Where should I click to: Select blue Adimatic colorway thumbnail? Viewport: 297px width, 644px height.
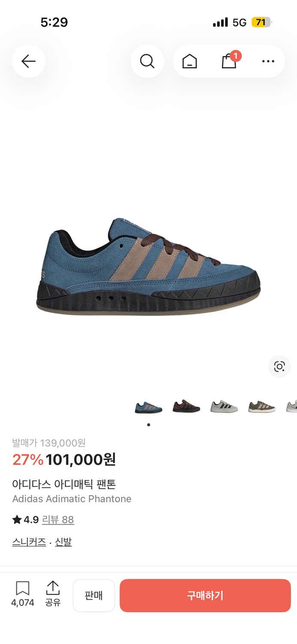(148, 407)
